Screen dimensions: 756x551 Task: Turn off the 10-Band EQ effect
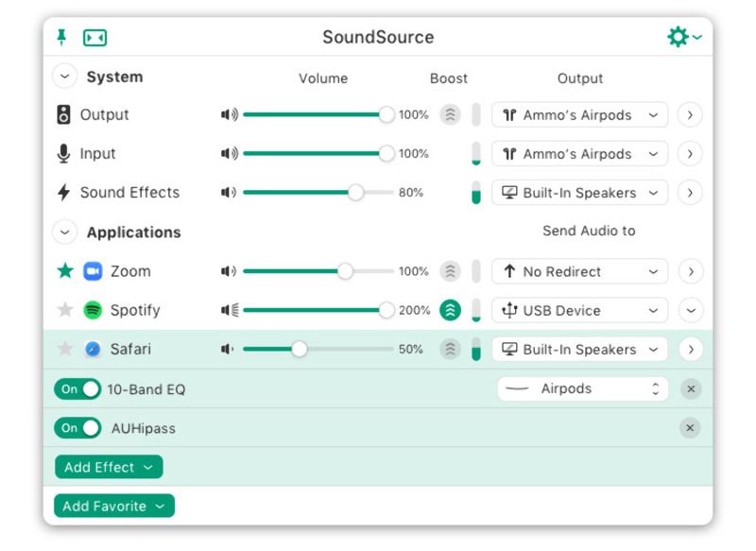78,388
